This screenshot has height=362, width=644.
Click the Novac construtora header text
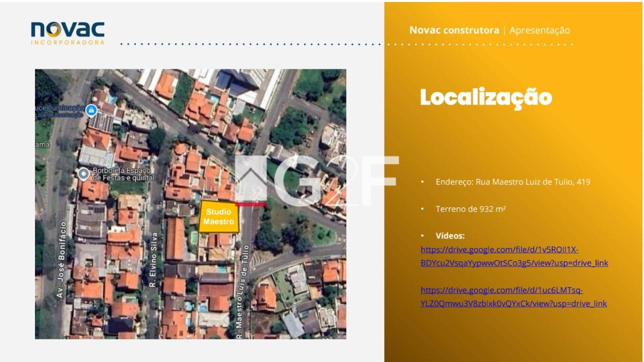[454, 30]
